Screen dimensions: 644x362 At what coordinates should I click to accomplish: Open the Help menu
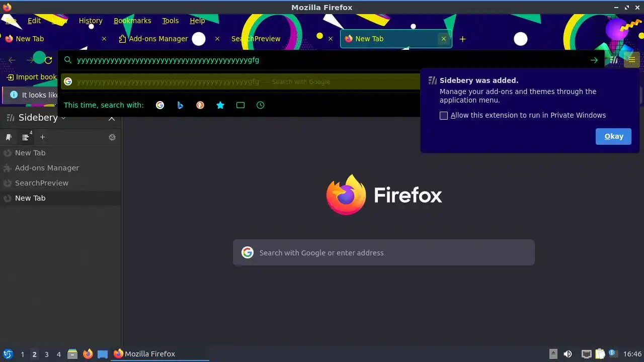[197, 21]
